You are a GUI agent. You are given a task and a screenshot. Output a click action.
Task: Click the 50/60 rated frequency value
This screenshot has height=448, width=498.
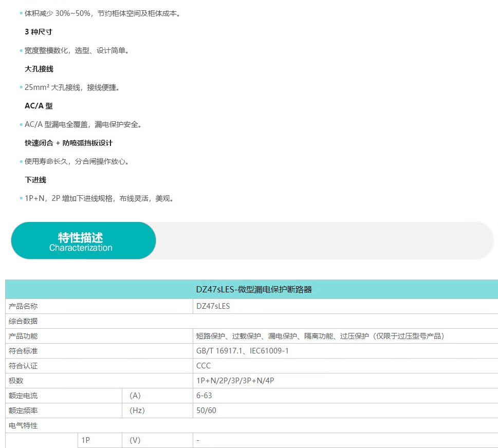click(207, 410)
